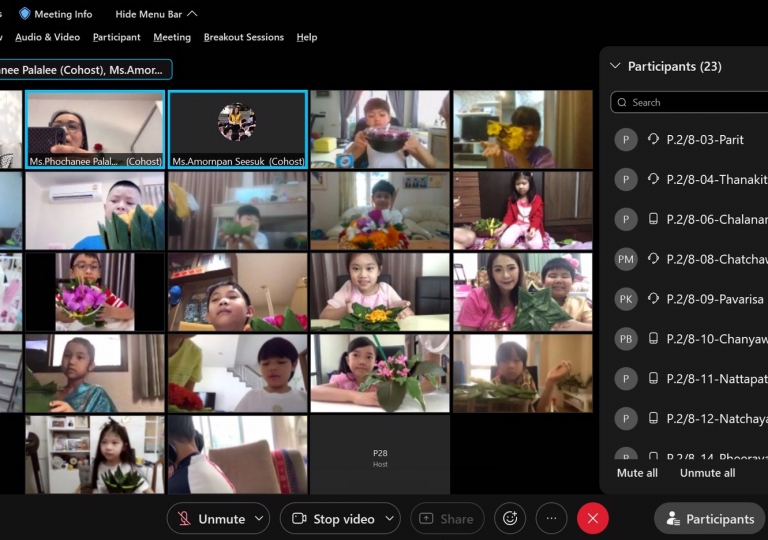Click avatar PK for P.2/8-09-Pavarisa

[x=626, y=299]
